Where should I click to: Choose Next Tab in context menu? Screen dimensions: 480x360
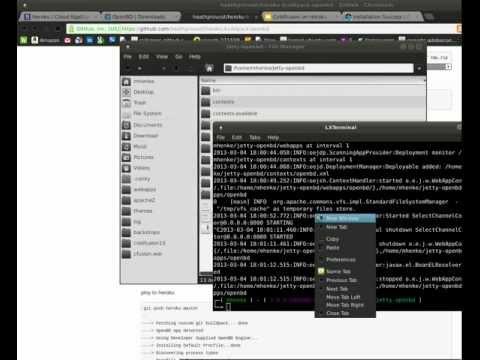[345, 289]
